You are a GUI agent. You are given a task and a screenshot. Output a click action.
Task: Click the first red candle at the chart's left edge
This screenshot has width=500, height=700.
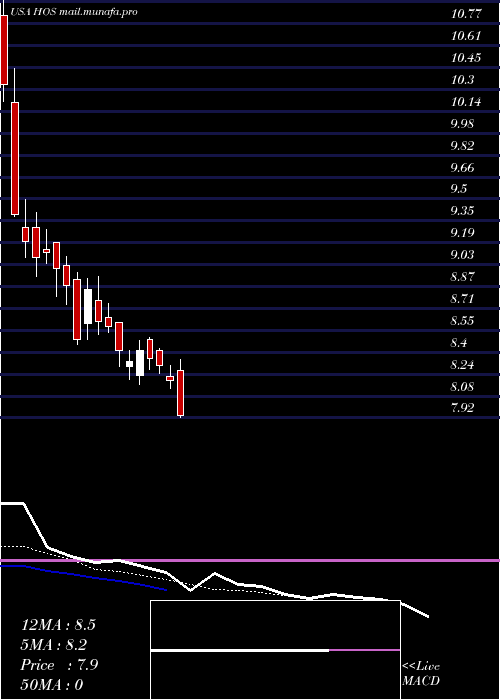(x=4, y=50)
